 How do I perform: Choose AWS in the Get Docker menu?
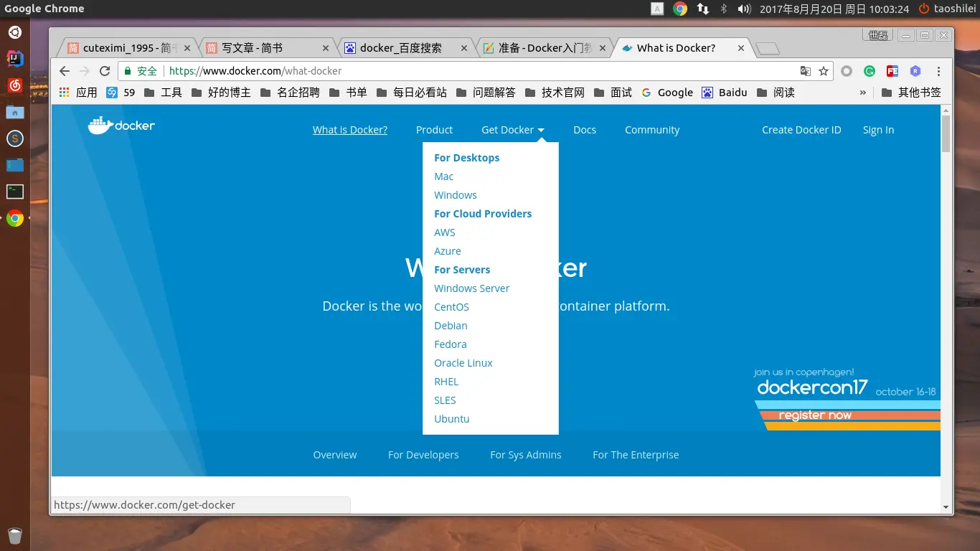tap(444, 232)
